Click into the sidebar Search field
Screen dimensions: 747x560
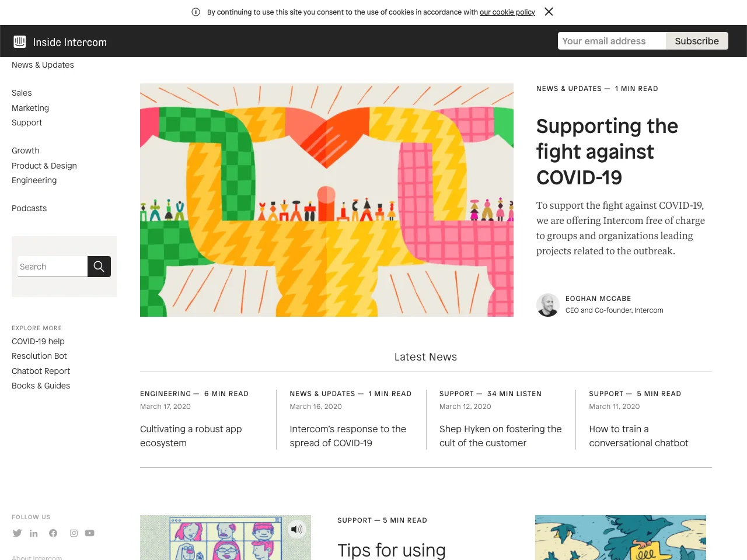tap(53, 267)
